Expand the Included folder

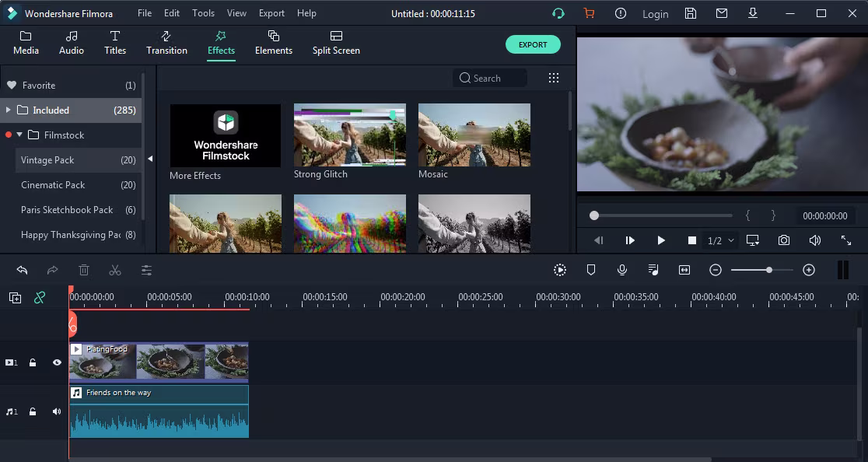click(x=8, y=110)
